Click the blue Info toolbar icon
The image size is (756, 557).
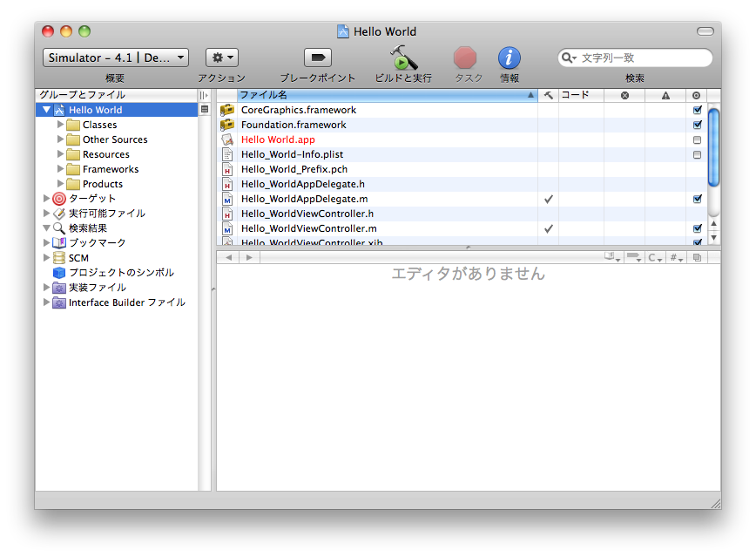pos(510,58)
